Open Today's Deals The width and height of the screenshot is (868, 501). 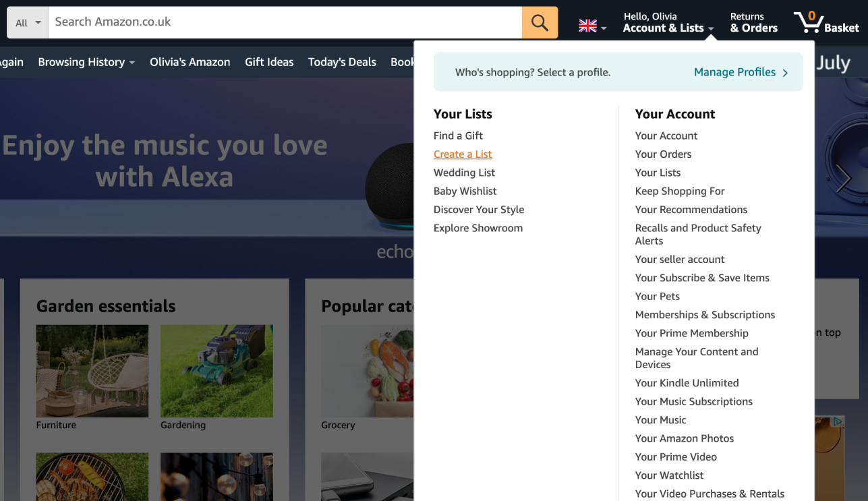pyautogui.click(x=342, y=62)
